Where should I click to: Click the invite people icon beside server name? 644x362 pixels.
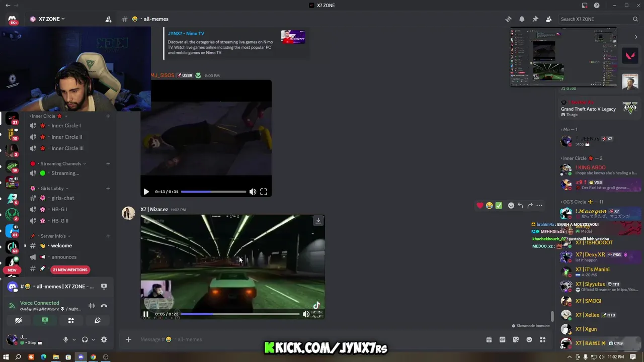pos(108,19)
